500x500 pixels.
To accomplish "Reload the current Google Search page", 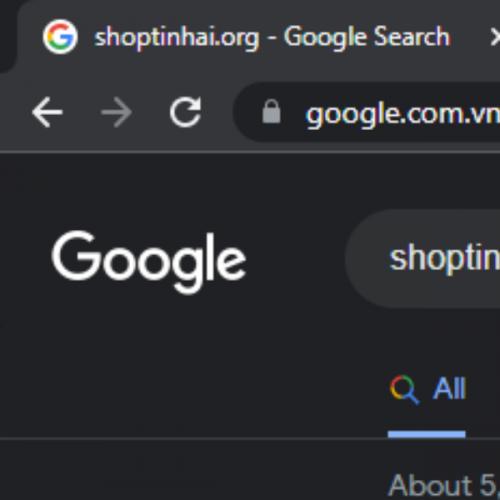I will tap(185, 112).
